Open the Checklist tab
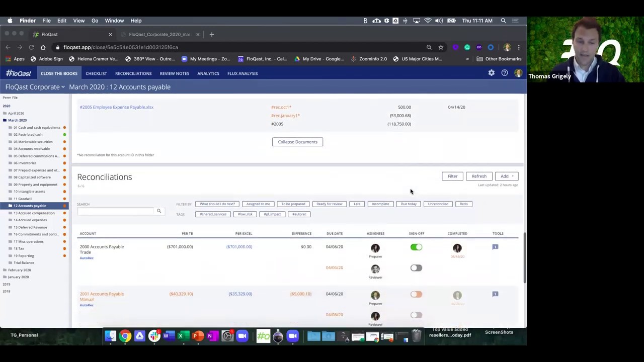Screen dimensions: 644x362 96,73
